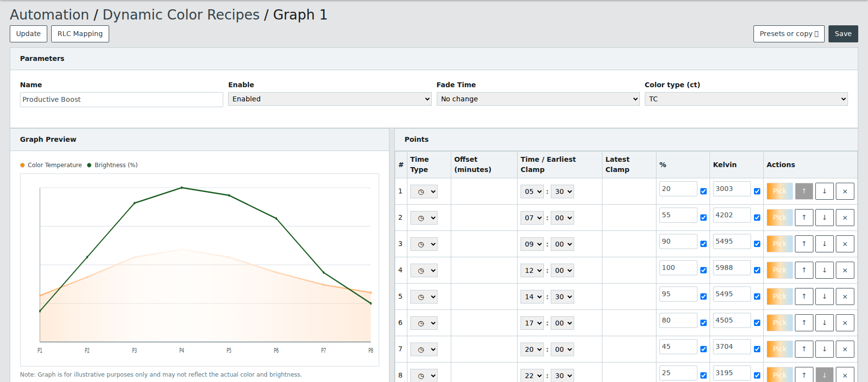Toggle Kelvin checkbox for point 5
The image size is (868, 382).
(x=757, y=296)
